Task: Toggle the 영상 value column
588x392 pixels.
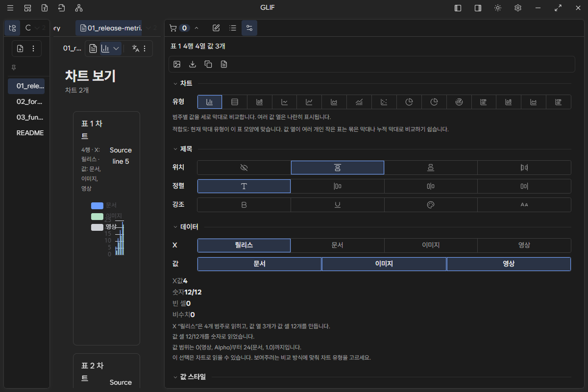Action: point(509,264)
